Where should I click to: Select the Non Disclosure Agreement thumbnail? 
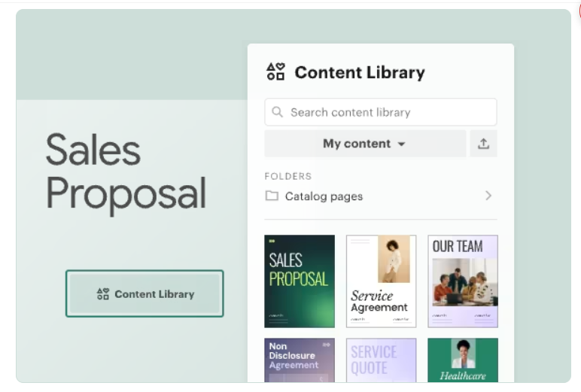click(x=300, y=360)
